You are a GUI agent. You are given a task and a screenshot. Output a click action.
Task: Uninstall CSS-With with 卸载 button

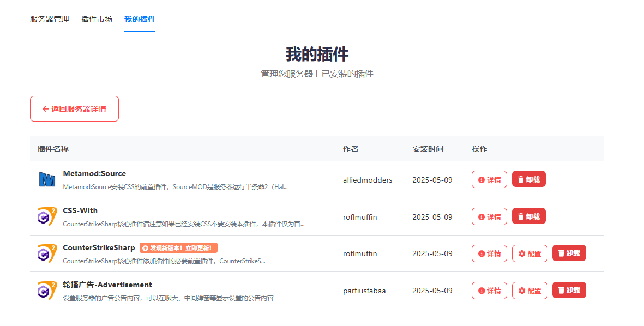pyautogui.click(x=528, y=216)
